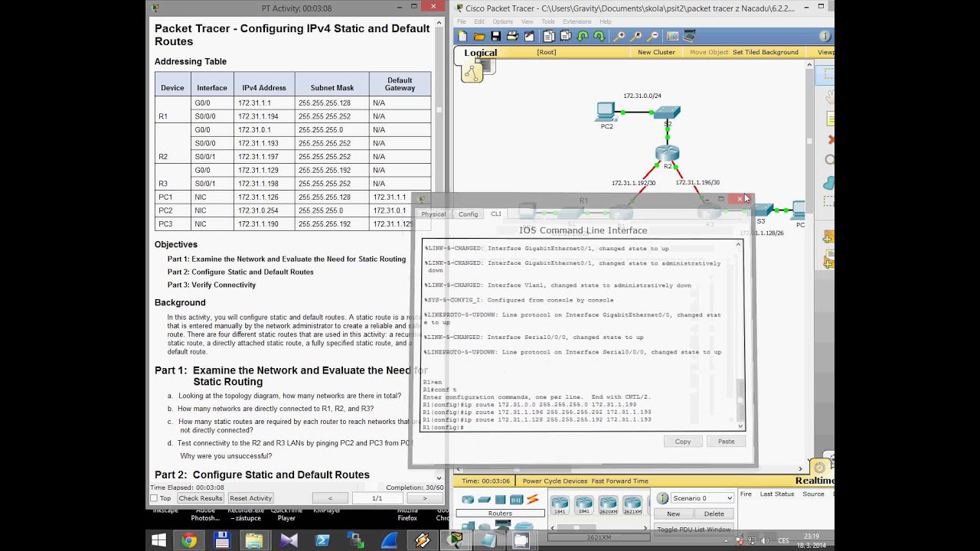Print the topology with the printer icon

pyautogui.click(x=512, y=36)
